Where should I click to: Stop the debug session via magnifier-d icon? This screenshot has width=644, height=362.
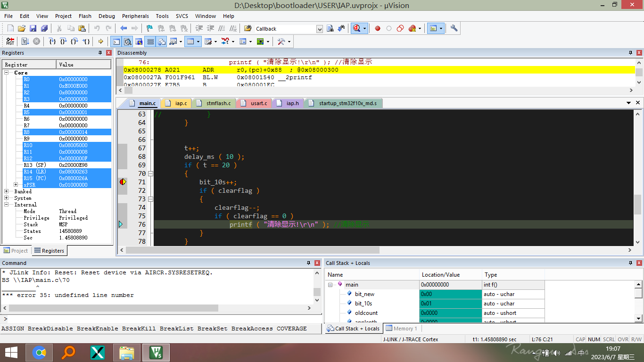(x=357, y=29)
